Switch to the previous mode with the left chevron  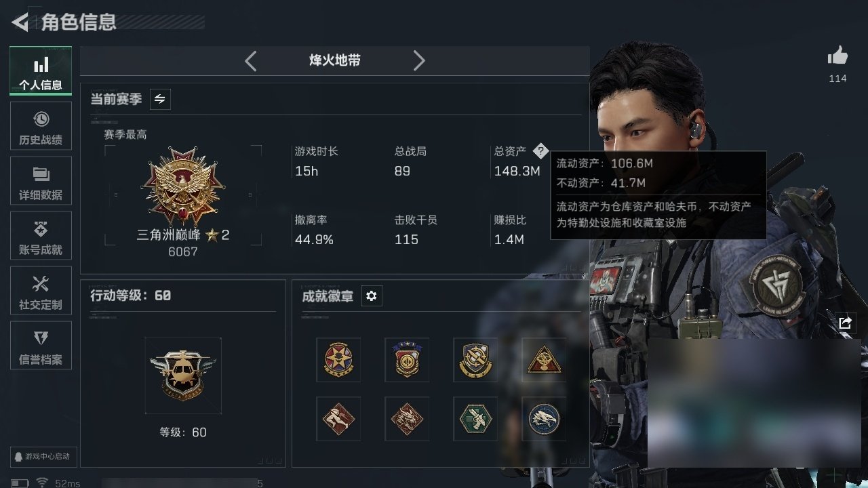pyautogui.click(x=251, y=61)
